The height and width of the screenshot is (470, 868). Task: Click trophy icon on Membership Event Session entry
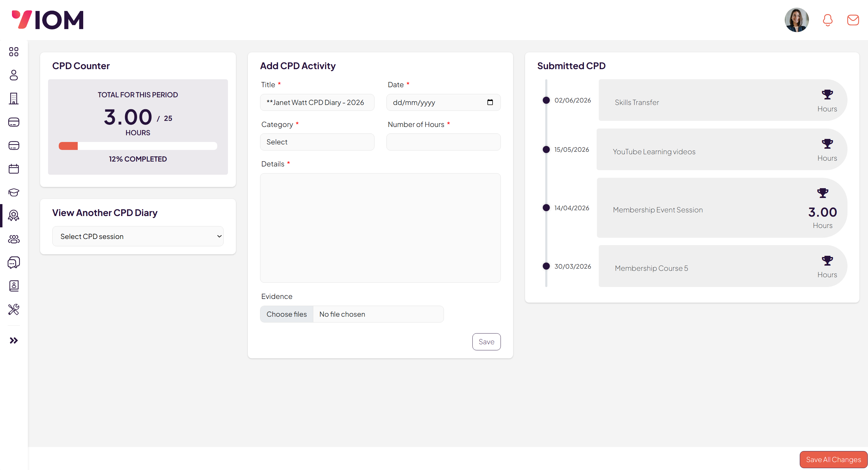point(822,193)
